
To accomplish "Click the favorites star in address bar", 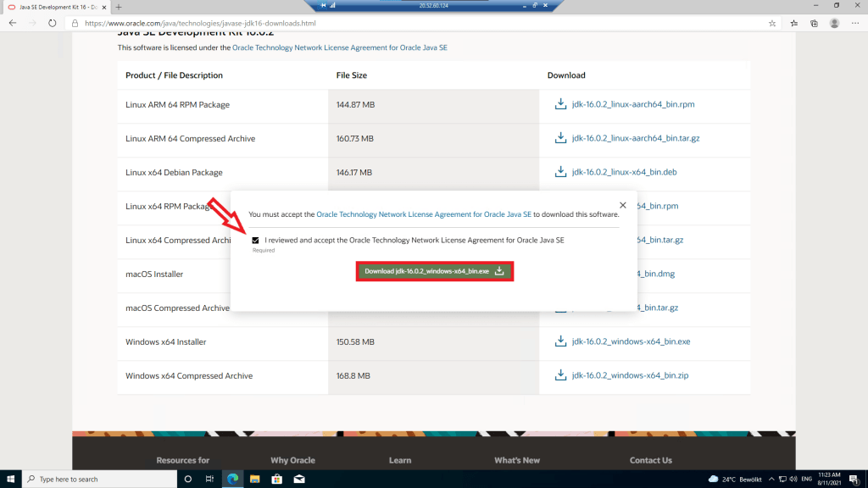I will (772, 24).
